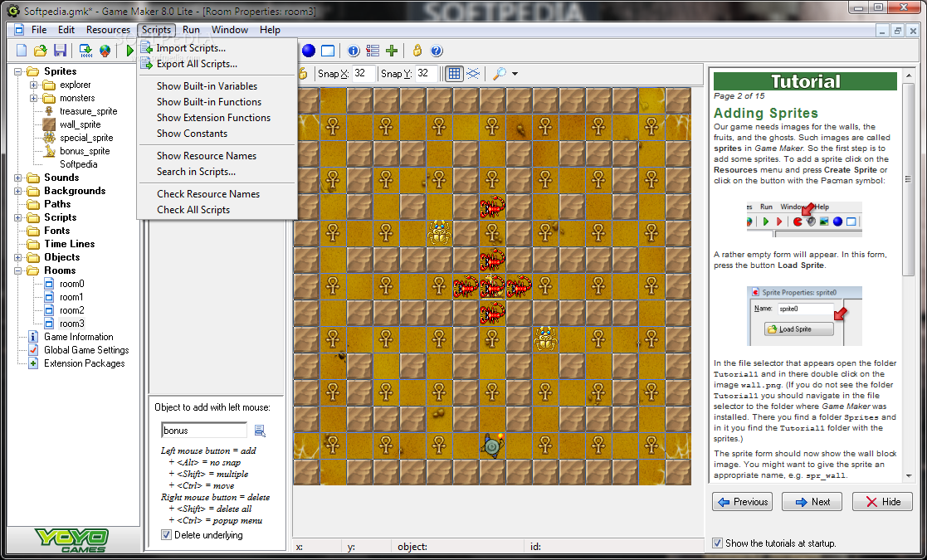The image size is (927, 560).
Task: Open the Edit menu
Action: (x=66, y=30)
